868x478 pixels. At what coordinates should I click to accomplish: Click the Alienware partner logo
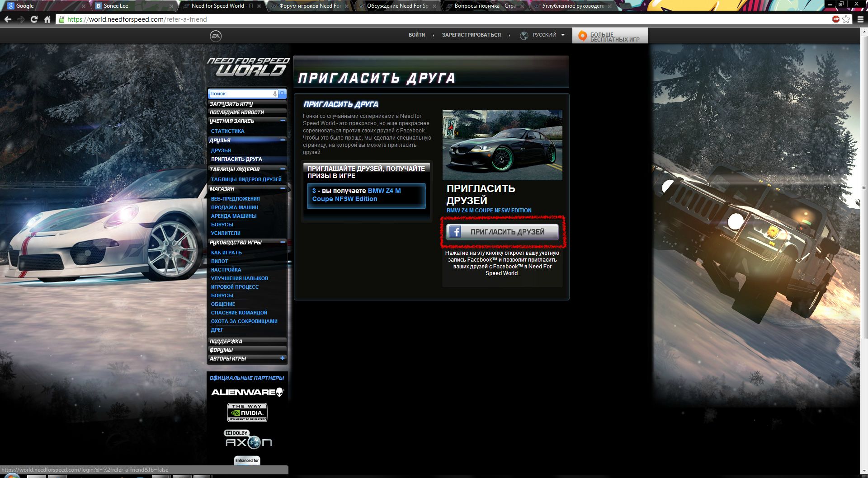point(247,392)
